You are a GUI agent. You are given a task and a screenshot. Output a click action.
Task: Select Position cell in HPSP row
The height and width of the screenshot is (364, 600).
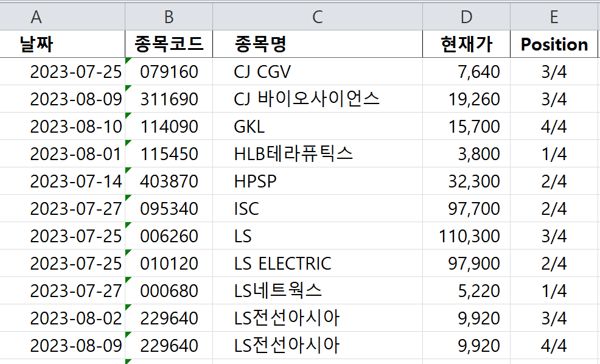click(x=554, y=181)
